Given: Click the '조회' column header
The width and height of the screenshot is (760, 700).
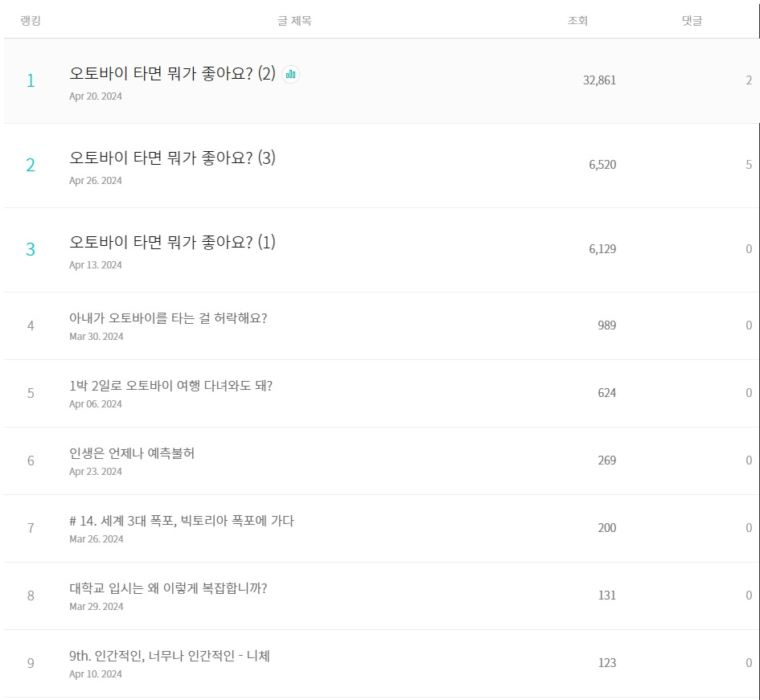Looking at the screenshot, I should (577, 21).
